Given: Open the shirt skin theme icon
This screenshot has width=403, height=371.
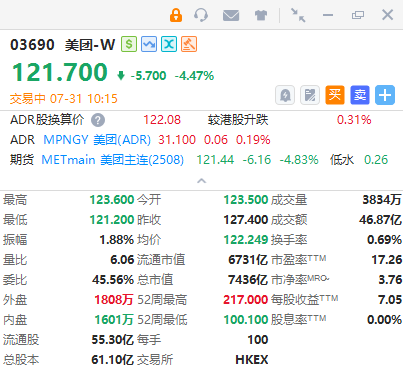Looking at the screenshot, I should (261, 15).
